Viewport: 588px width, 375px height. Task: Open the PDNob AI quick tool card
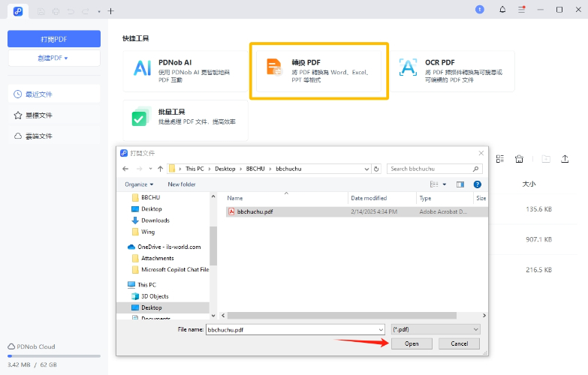coord(185,71)
